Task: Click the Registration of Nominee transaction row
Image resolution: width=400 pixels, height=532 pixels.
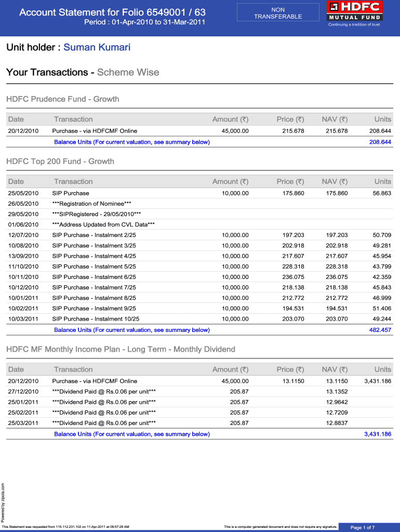Action: click(x=91, y=204)
